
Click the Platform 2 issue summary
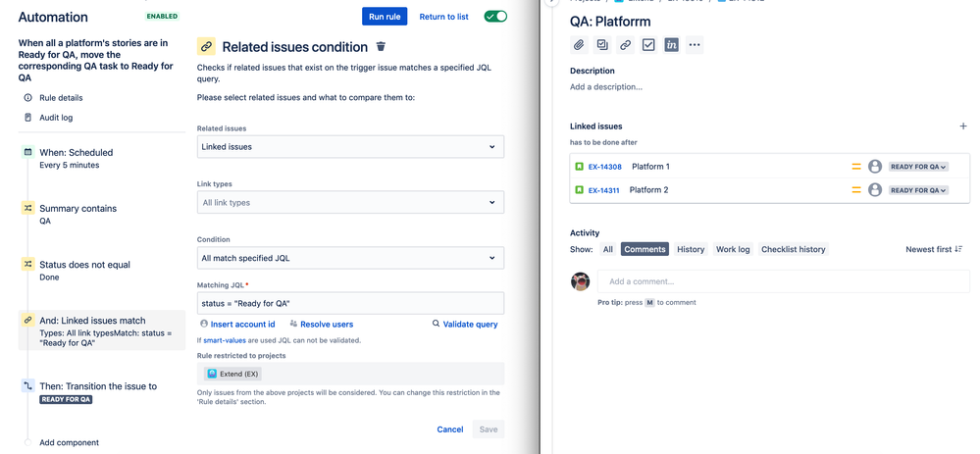point(648,190)
